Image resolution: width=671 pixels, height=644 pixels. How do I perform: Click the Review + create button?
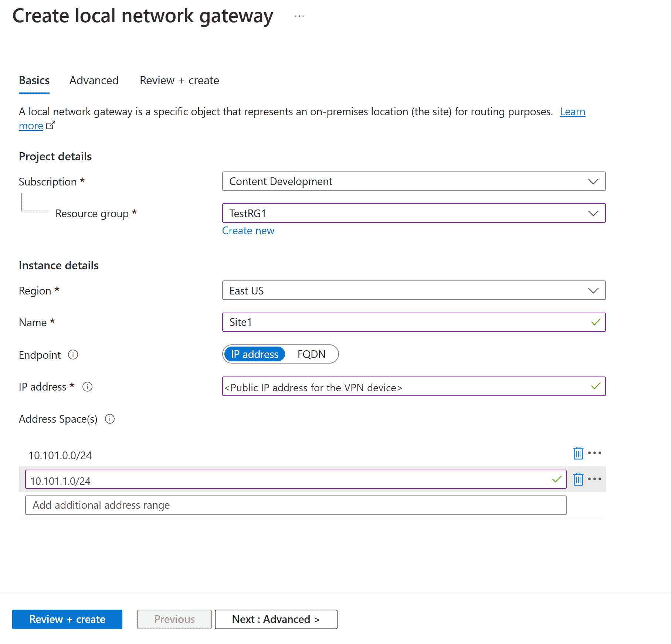tap(67, 619)
